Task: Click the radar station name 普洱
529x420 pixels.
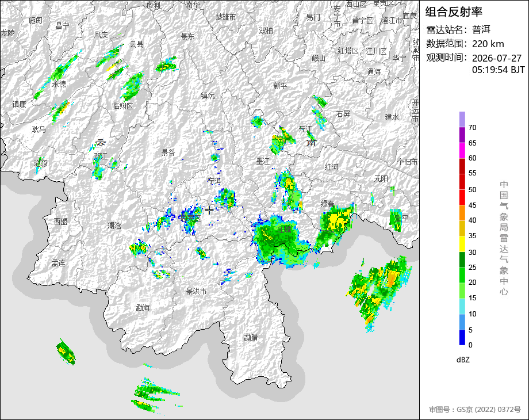Action: [x=481, y=30]
